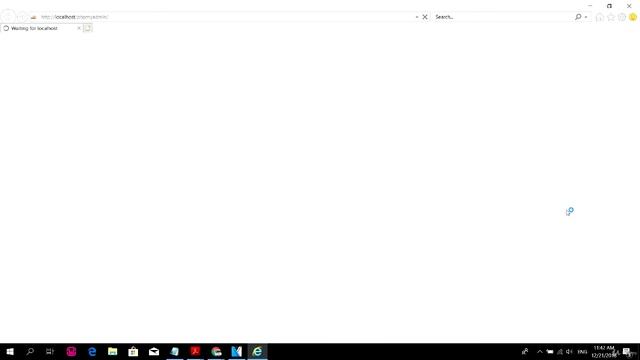Click the ENG language indicator
This screenshot has width=640, height=360.
582,351
